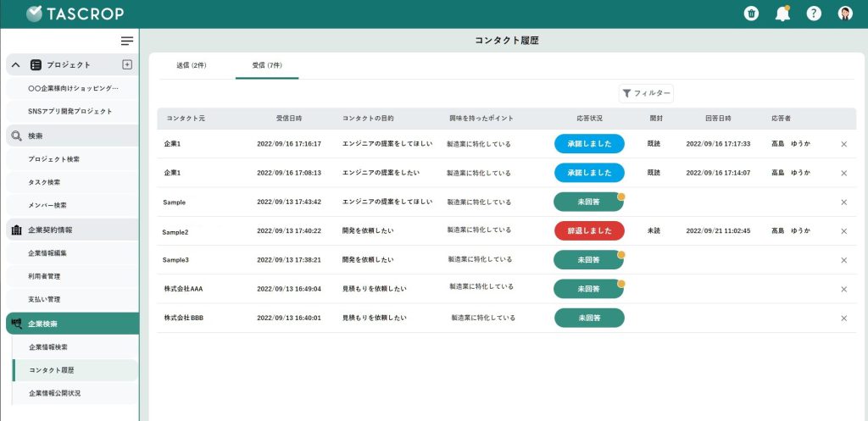Click 辞退しました status on Sample2 row
This screenshot has width=868, height=421.
pyautogui.click(x=589, y=230)
